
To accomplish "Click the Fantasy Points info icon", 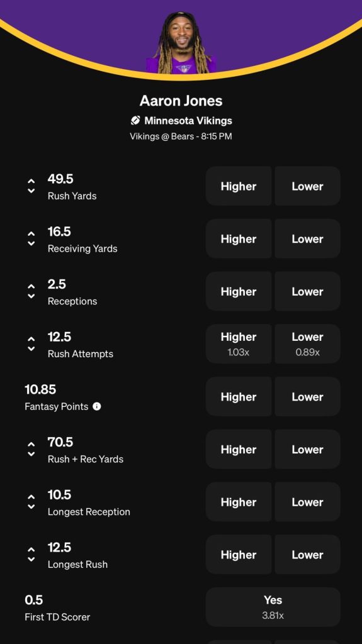I will coord(97,406).
